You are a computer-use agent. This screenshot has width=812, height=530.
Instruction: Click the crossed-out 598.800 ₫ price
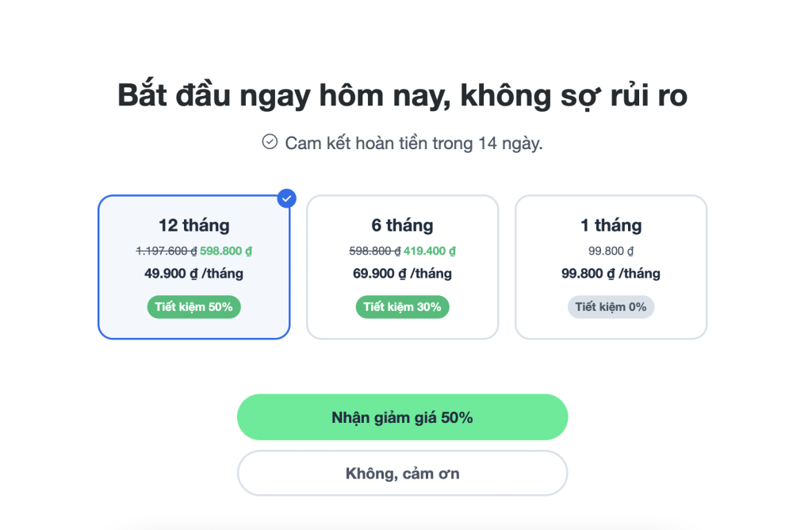pos(375,251)
